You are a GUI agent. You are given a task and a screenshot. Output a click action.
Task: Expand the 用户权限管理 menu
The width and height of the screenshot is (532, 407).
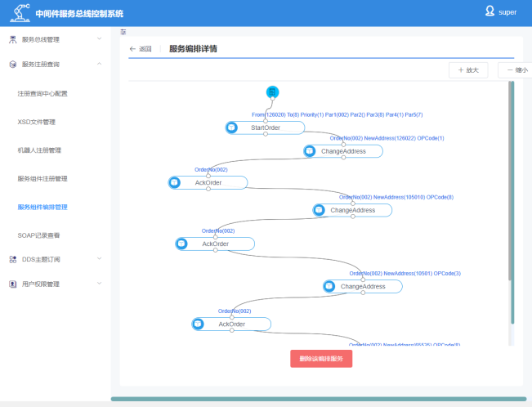coord(99,284)
